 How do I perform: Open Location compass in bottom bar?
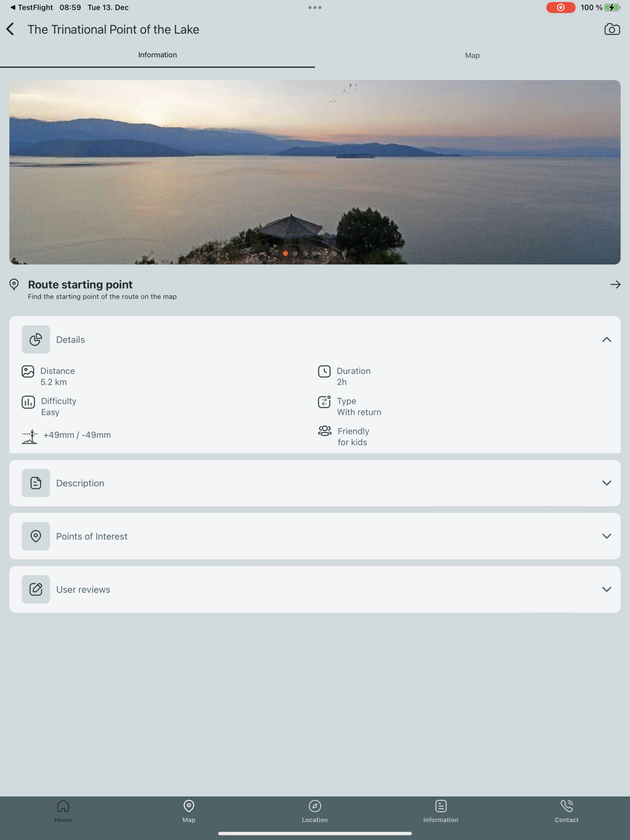[315, 811]
